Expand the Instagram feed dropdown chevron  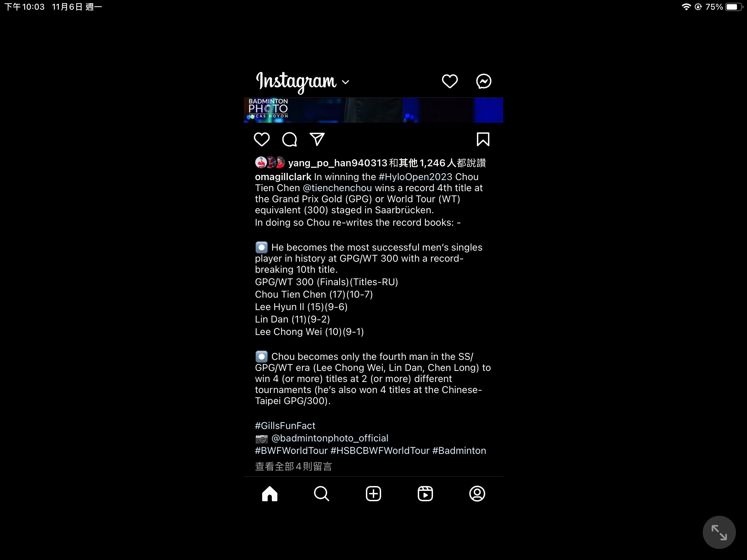(x=345, y=82)
